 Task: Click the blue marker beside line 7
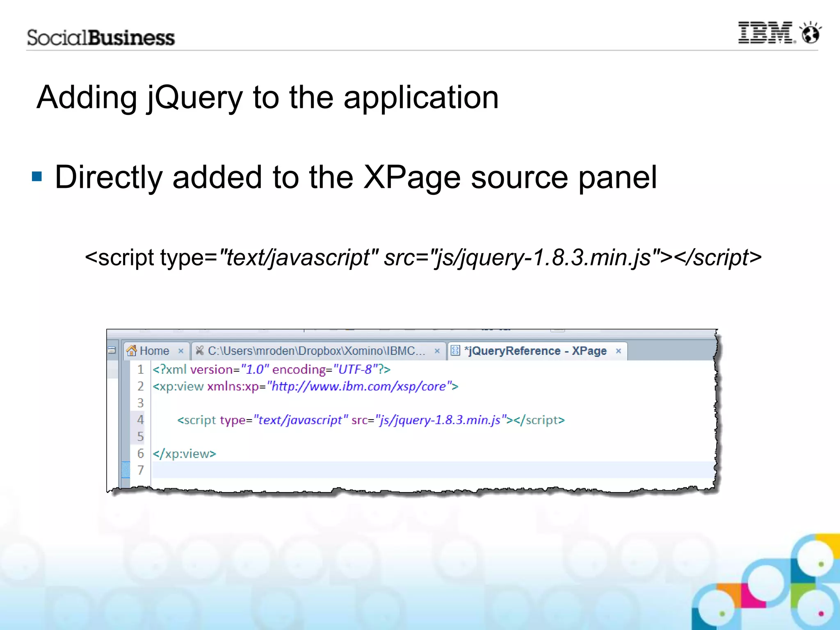(126, 470)
